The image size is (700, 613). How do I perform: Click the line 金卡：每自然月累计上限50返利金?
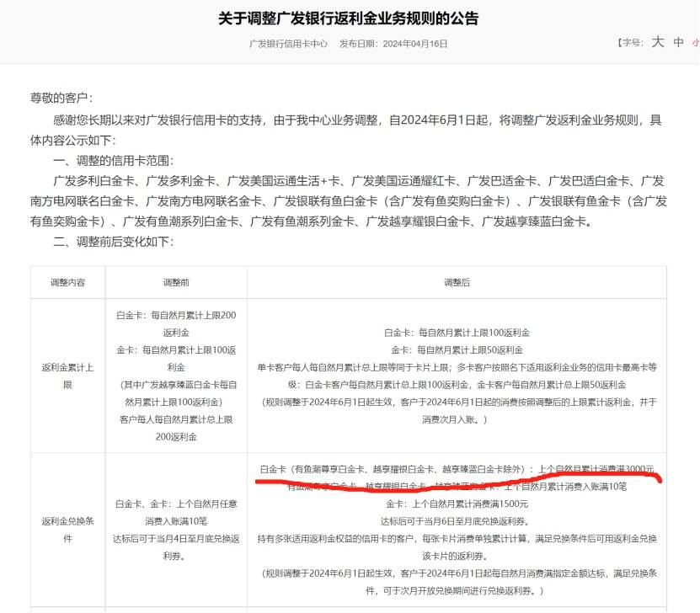(x=457, y=349)
